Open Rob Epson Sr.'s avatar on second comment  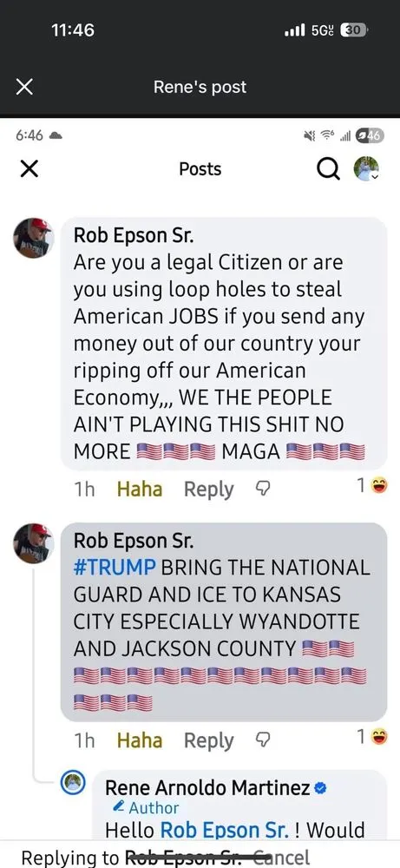click(33, 543)
